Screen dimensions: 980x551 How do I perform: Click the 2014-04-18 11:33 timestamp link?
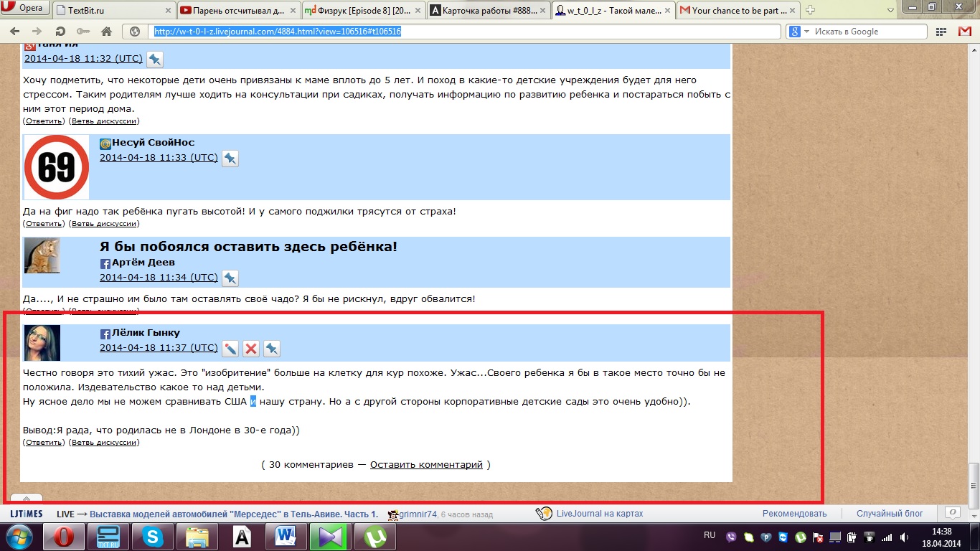pos(159,158)
